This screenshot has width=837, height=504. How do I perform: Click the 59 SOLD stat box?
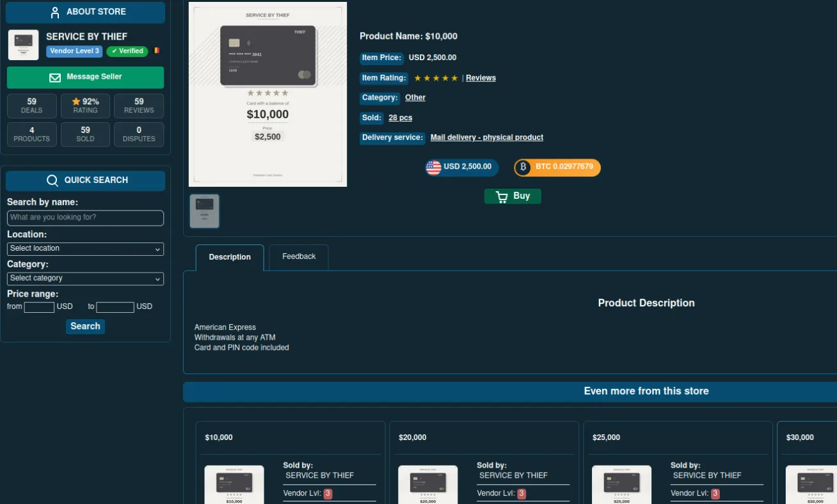coord(85,135)
